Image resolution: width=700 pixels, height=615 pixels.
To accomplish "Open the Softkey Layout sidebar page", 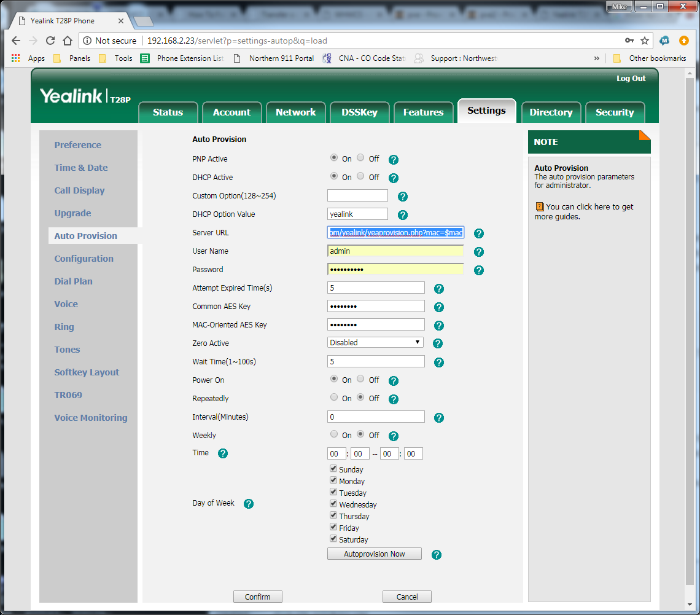I will click(x=87, y=372).
